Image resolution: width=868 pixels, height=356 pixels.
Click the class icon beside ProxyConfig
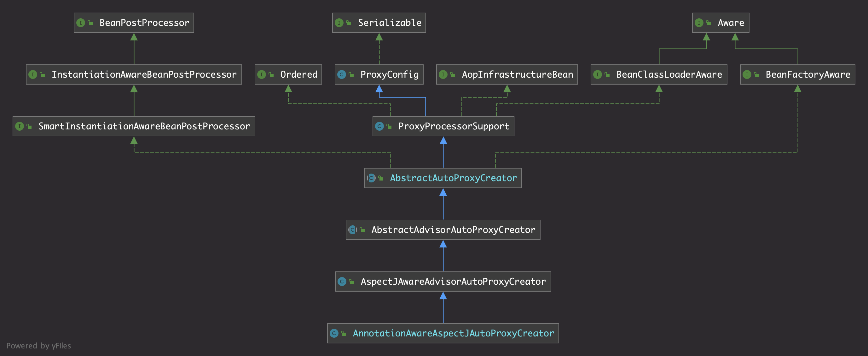pos(342,74)
